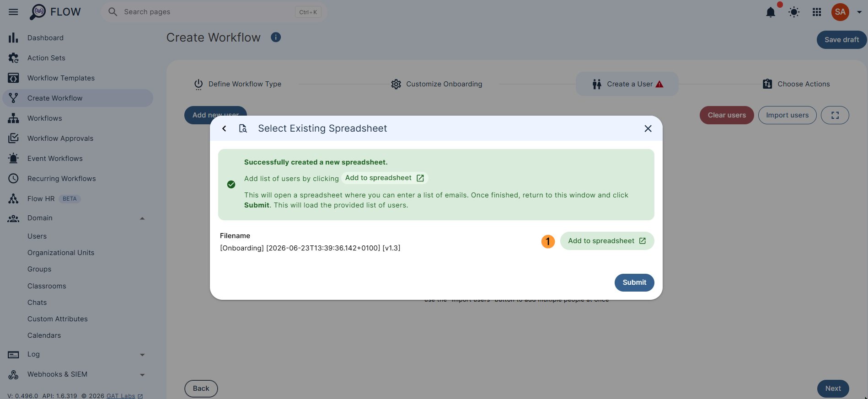
Task: Go back with dialog chevron arrow
Action: pos(224,128)
